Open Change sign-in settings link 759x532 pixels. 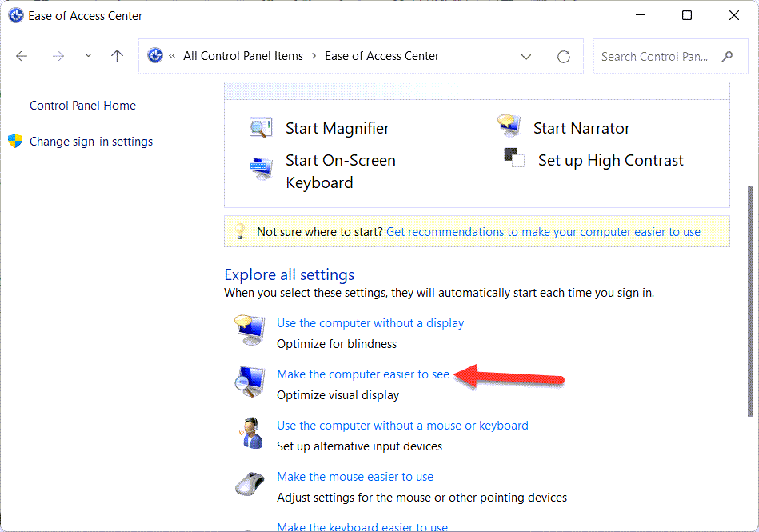point(91,142)
